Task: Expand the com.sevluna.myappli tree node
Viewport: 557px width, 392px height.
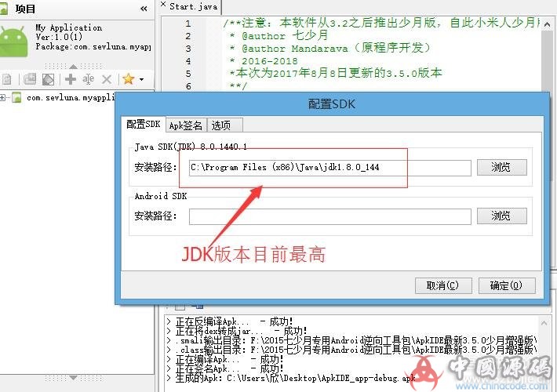Action: (x=2, y=97)
